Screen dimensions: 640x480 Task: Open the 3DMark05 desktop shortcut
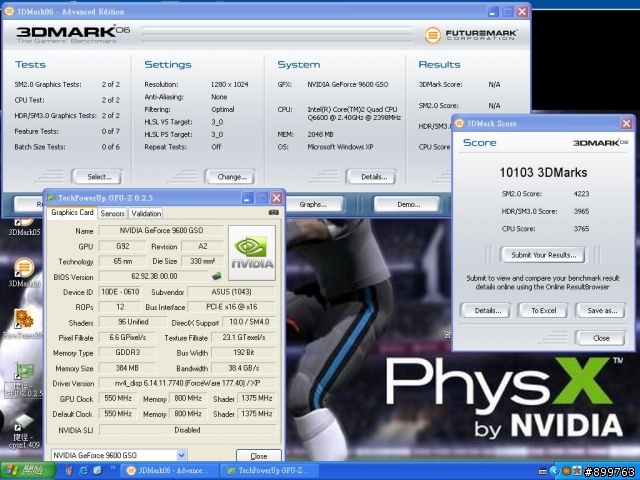(24, 226)
